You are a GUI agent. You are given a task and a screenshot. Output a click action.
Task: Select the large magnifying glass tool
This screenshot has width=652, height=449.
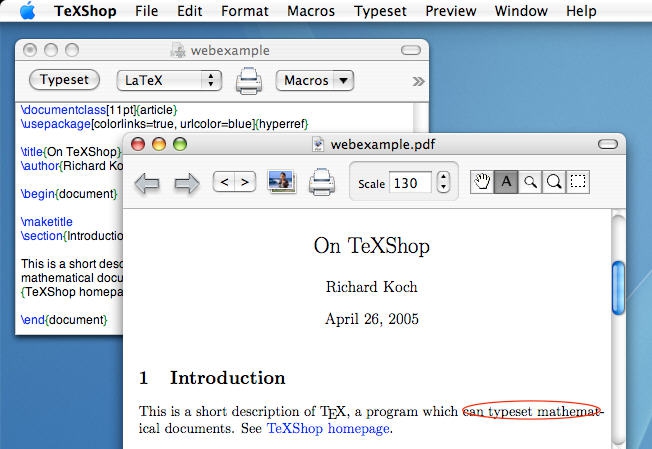pos(554,182)
